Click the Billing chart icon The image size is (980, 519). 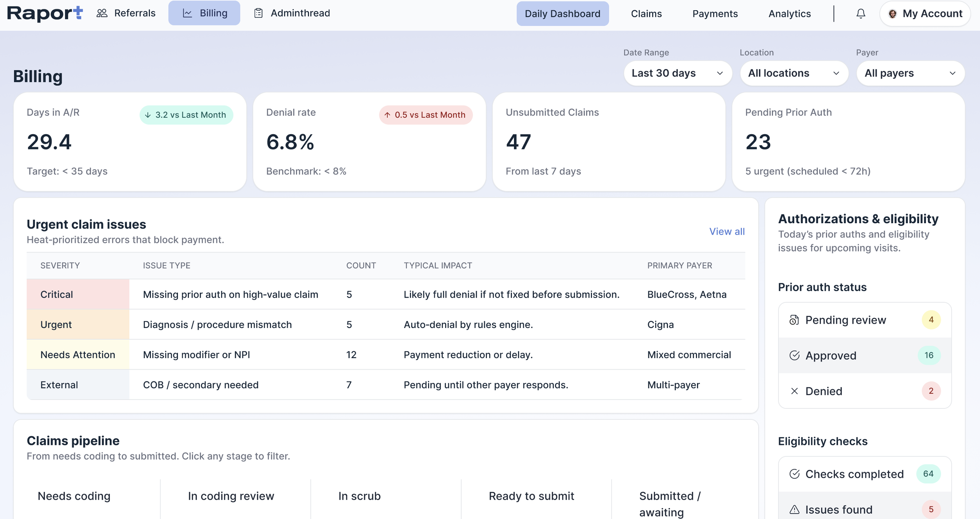pyautogui.click(x=187, y=13)
